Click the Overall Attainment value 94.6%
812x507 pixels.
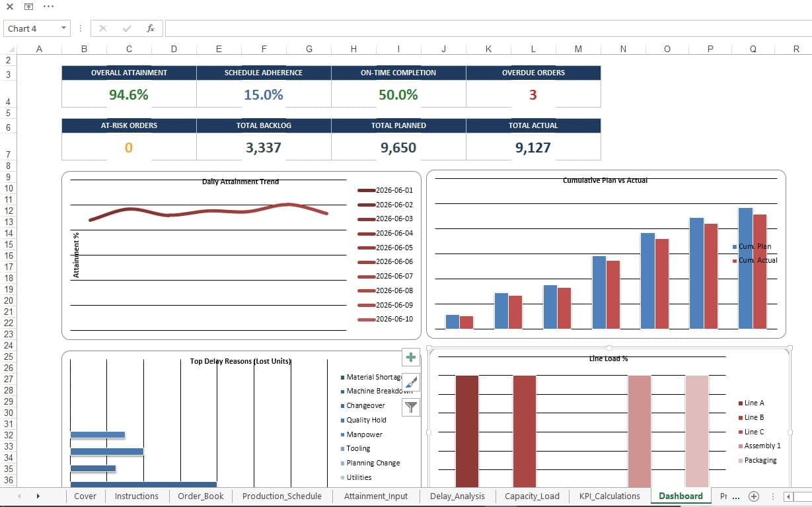(x=129, y=94)
